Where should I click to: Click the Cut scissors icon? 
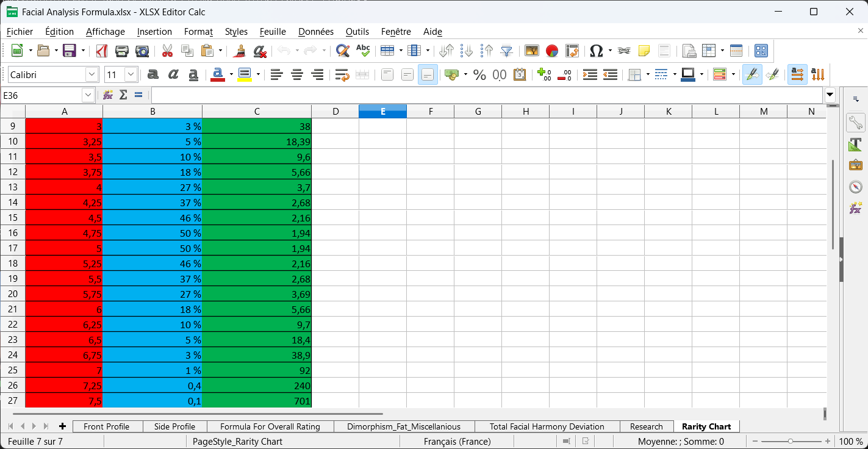pos(167,51)
